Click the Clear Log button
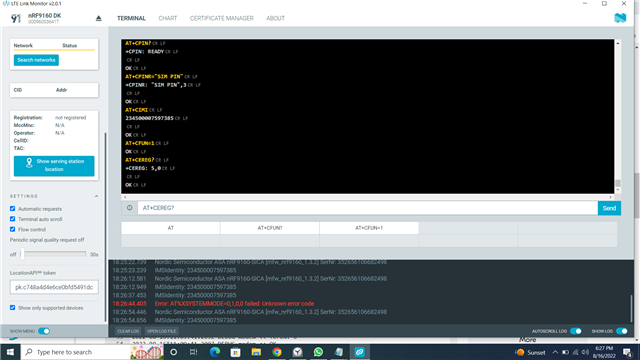This screenshot has width=640, height=360. coord(128,331)
